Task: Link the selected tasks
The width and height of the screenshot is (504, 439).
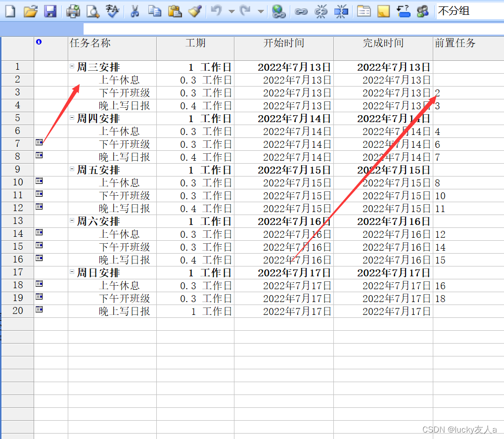Action: (x=301, y=11)
